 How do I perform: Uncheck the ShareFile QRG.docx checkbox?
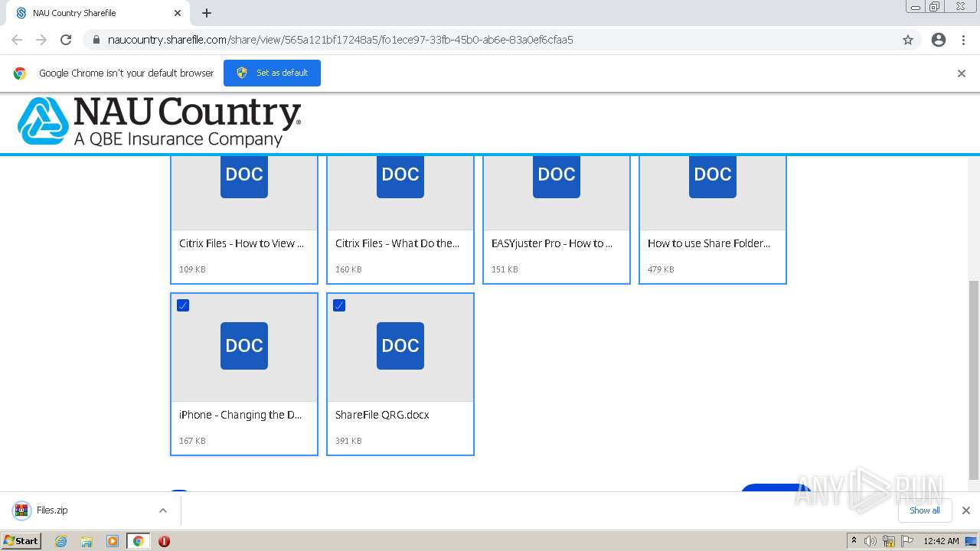(x=339, y=305)
